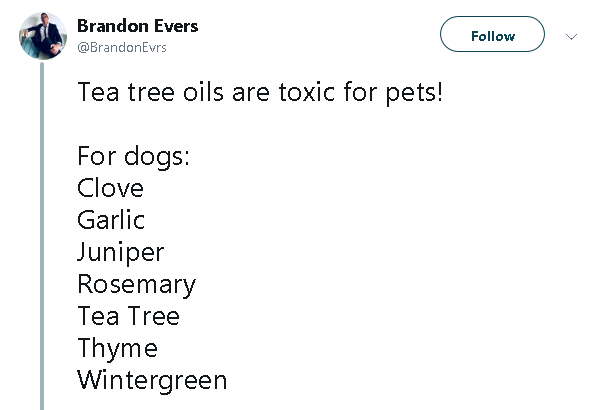Click the word "Clove" in the list
The image size is (600, 410).
[110, 189]
